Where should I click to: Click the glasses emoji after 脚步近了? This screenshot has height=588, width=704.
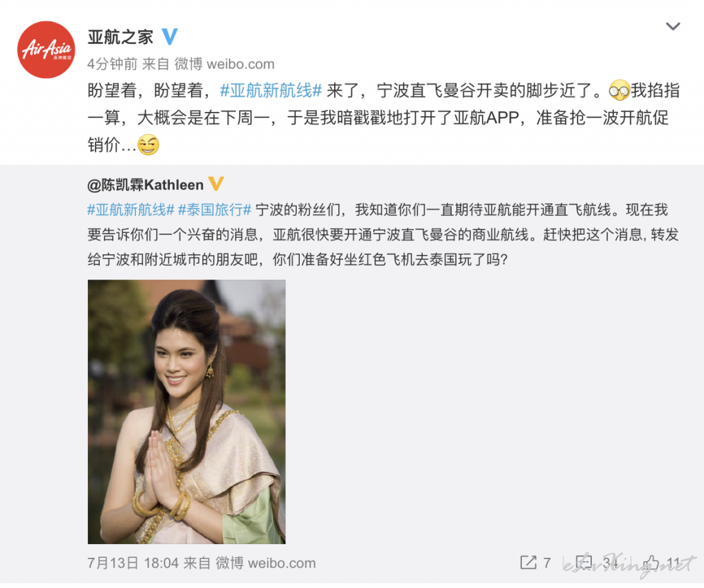tap(619, 91)
